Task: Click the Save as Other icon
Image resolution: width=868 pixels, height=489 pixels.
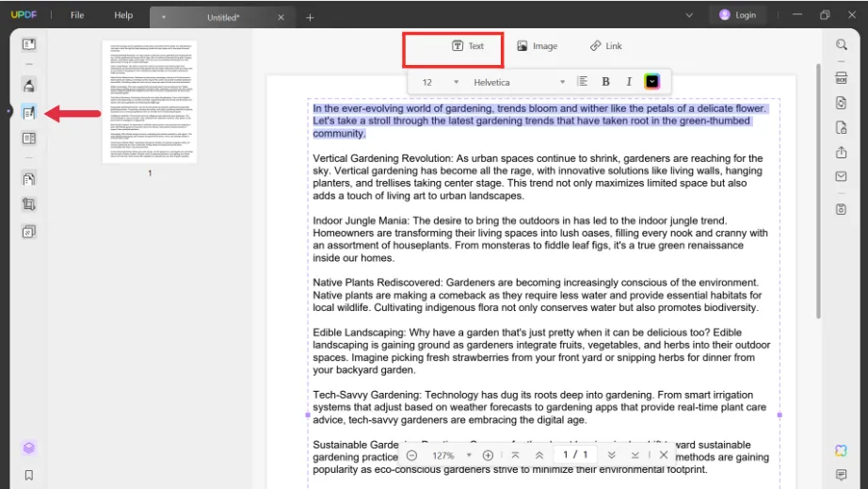Action: [x=842, y=209]
